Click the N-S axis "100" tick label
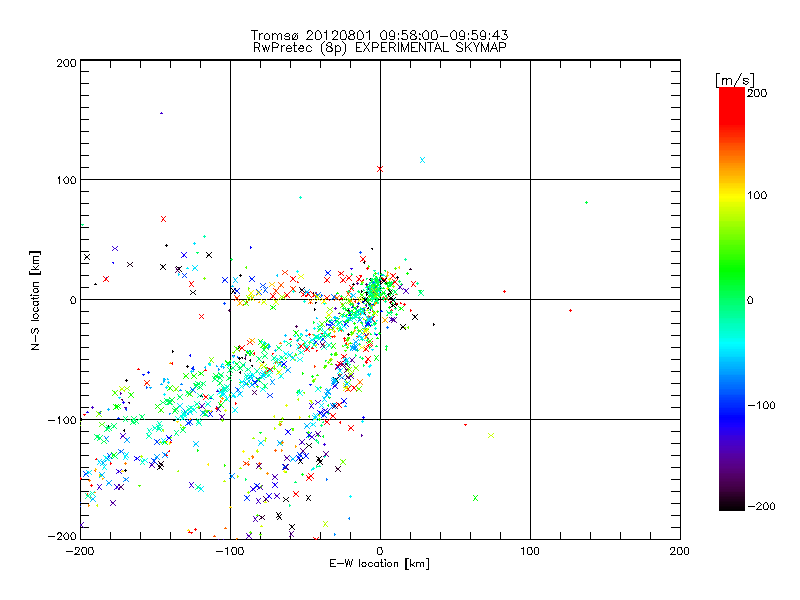Image resolution: width=800 pixels, height=600 pixels. (x=66, y=180)
